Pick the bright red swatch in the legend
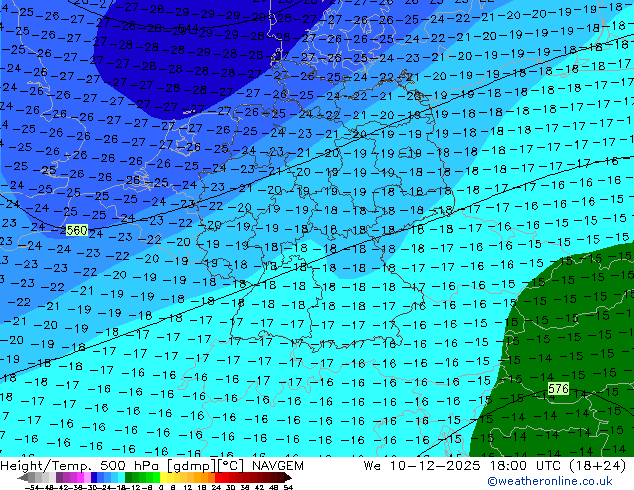The image size is (634, 490). coord(218,477)
